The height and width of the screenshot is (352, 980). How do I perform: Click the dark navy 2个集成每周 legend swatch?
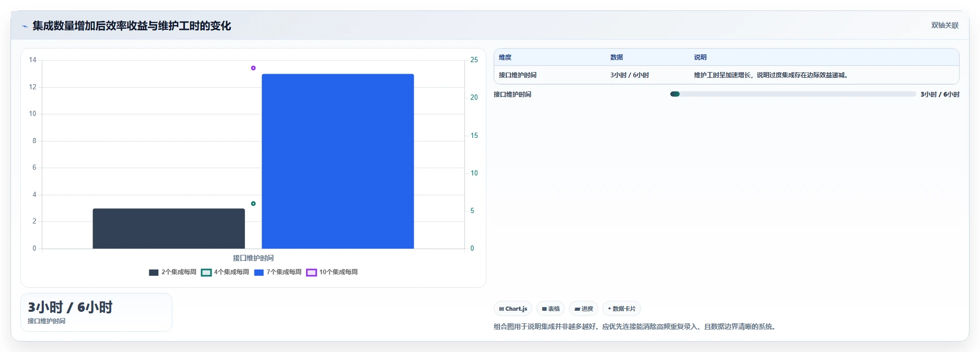point(154,273)
